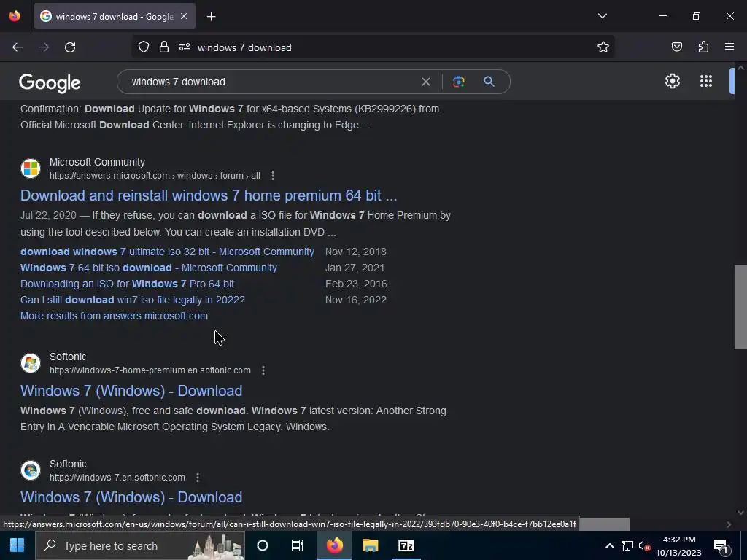Open second Softonic Windows 7 Download link
747x560 pixels.
point(131,497)
